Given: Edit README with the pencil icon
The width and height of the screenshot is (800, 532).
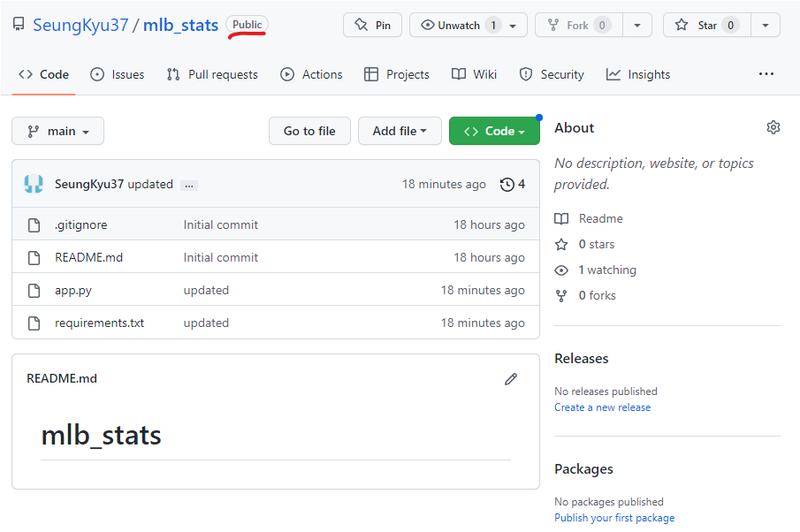Looking at the screenshot, I should pyautogui.click(x=511, y=379).
